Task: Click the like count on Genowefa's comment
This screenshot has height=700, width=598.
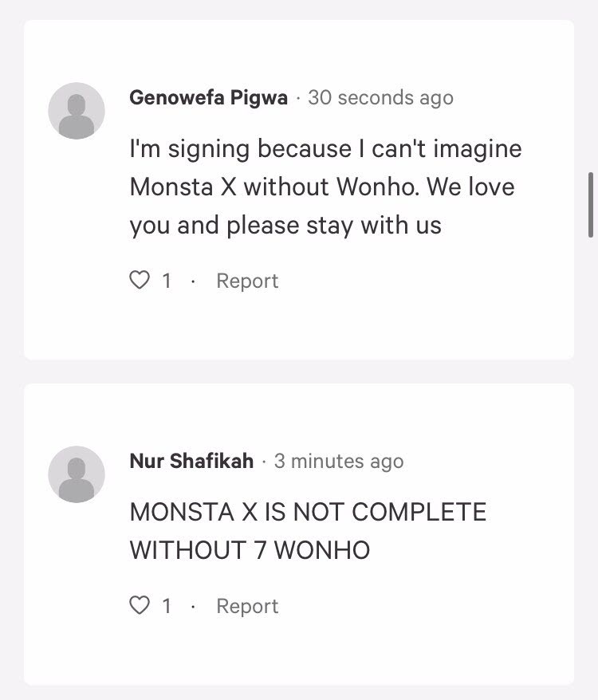Action: point(167,281)
